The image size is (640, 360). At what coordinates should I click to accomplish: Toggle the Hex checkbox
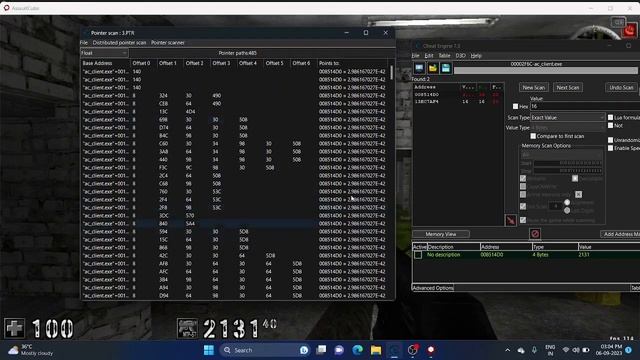point(516,106)
